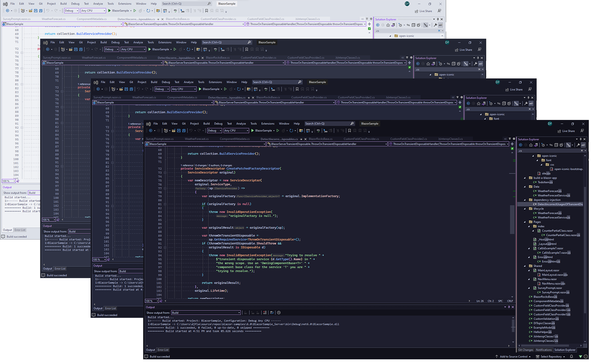Click clock timestamp icon in Output panel

coord(279,313)
